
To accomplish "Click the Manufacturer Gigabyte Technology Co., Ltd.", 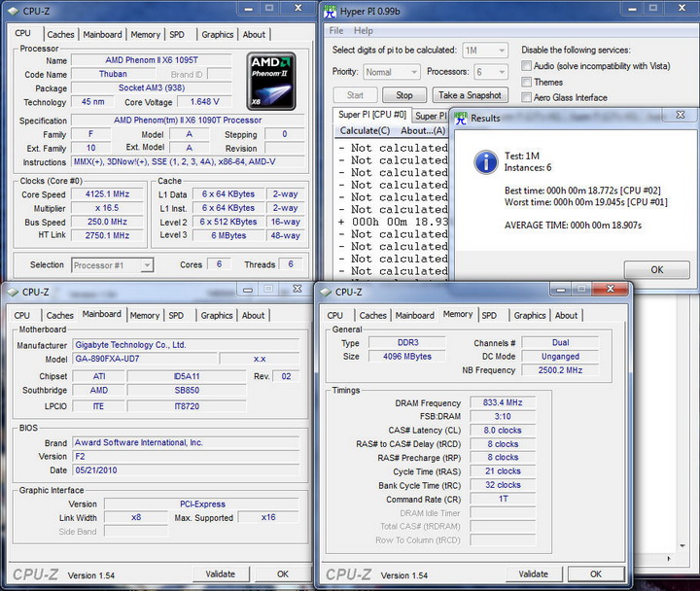I will (x=186, y=345).
